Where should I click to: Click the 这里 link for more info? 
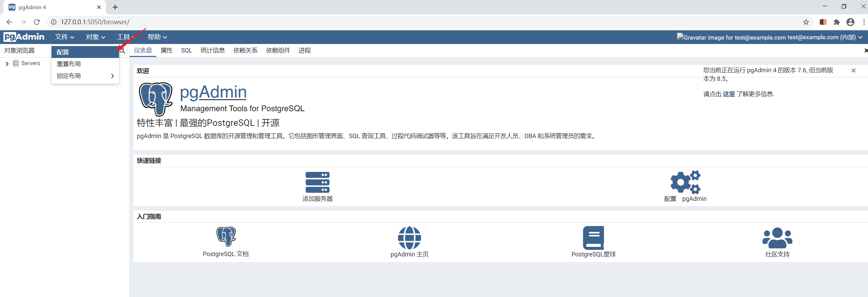coord(729,94)
